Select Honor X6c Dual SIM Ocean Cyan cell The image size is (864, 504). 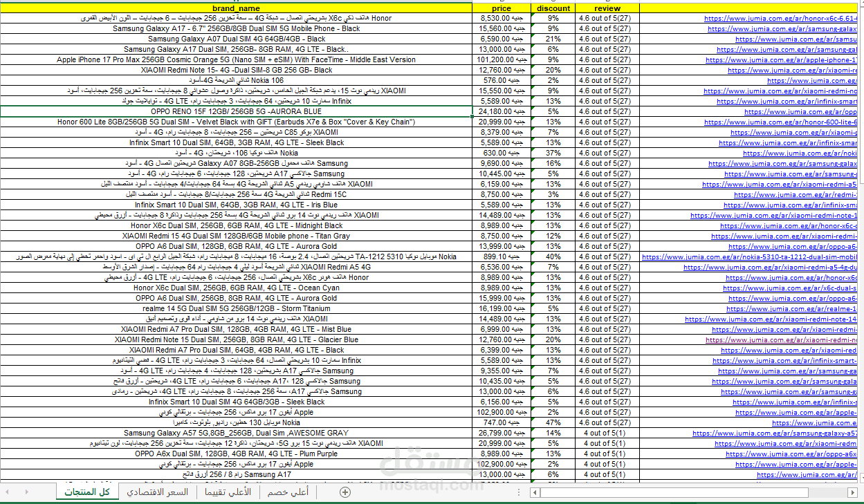(237, 288)
